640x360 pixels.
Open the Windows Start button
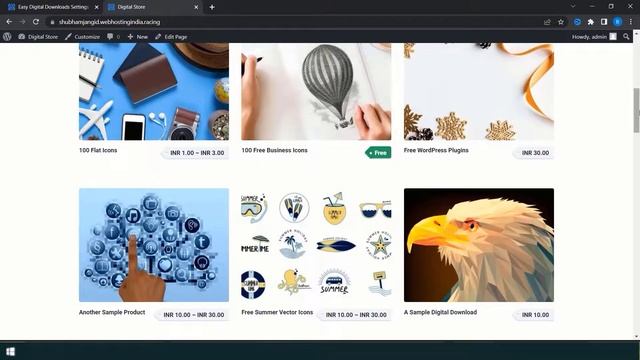pos(11,351)
